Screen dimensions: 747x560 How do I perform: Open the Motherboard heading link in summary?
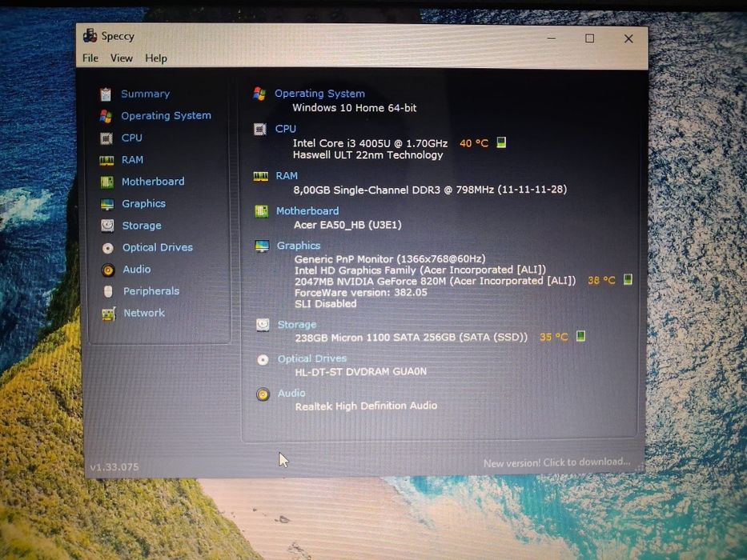click(307, 210)
